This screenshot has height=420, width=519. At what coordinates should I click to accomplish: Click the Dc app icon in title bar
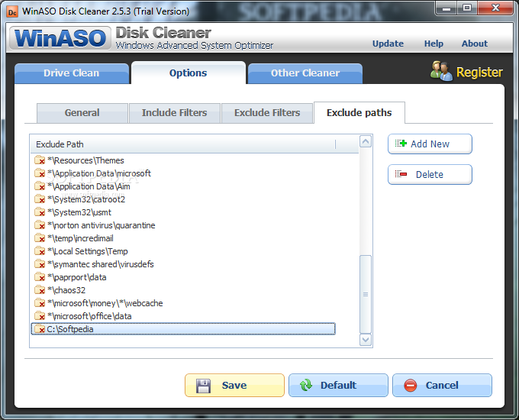tap(12, 12)
